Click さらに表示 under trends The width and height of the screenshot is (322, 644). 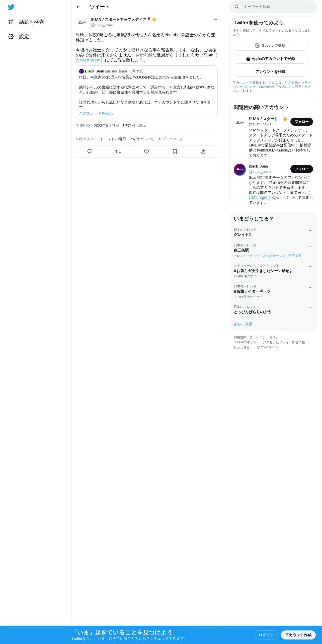(x=243, y=324)
